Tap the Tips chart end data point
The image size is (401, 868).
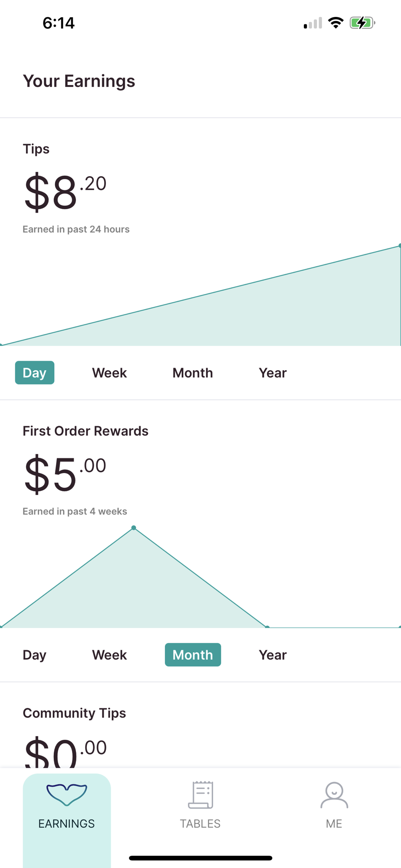399,246
